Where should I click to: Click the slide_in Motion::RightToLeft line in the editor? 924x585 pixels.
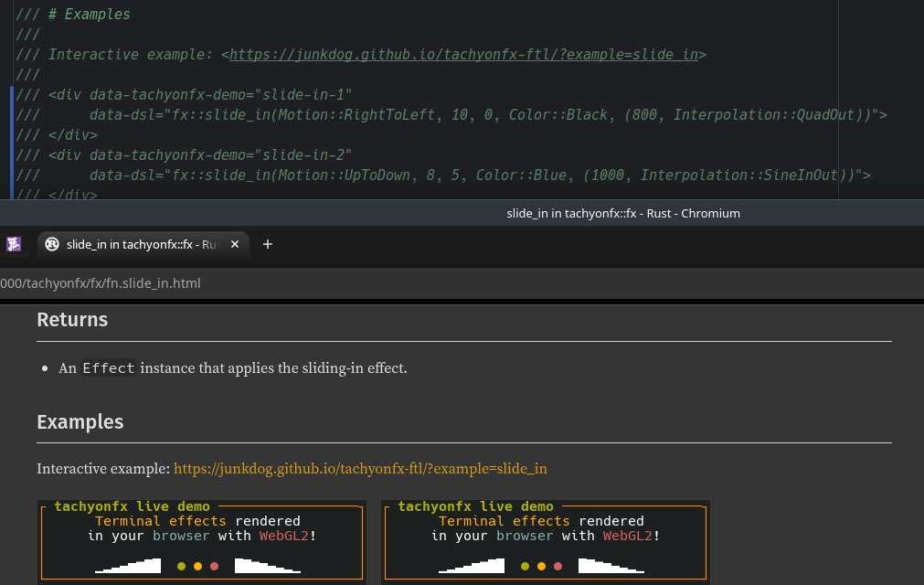[x=452, y=114]
